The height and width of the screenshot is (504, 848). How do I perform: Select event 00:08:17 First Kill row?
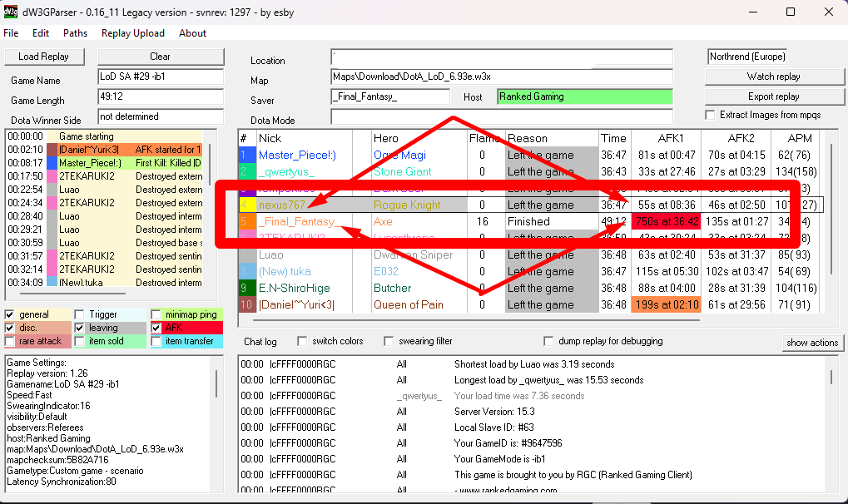coord(104,163)
